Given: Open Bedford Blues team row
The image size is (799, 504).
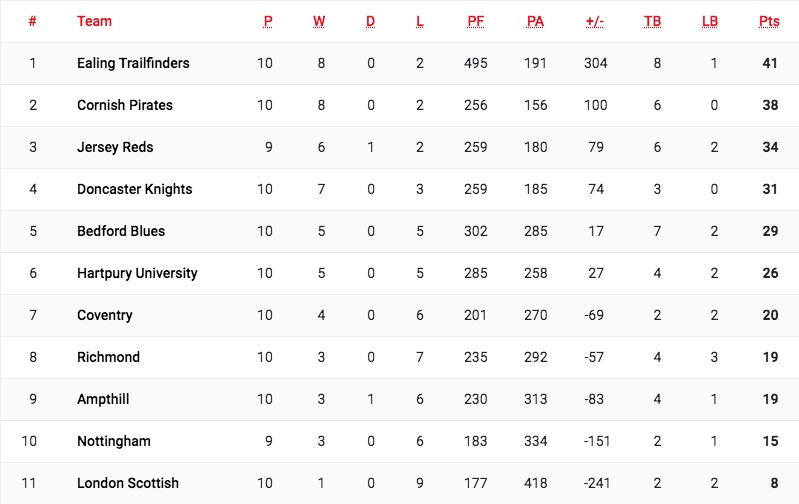Looking at the screenshot, I should coord(121,231).
